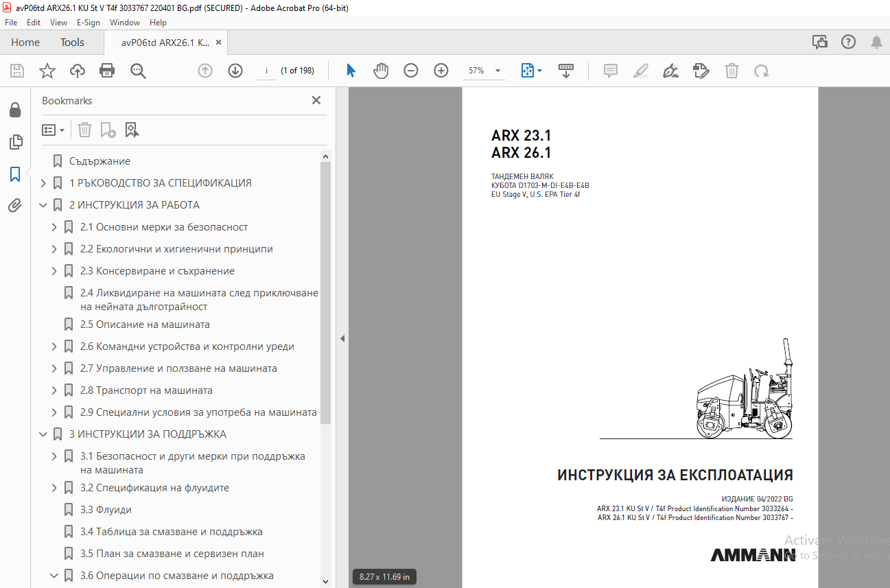890x588 pixels.
Task: Open the notifications bell
Action: [876, 43]
